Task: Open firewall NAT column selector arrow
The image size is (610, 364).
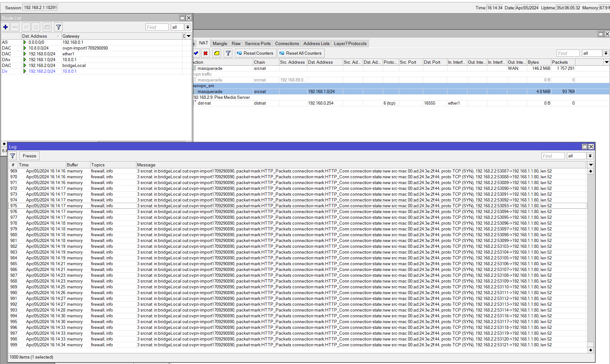Action: point(607,62)
